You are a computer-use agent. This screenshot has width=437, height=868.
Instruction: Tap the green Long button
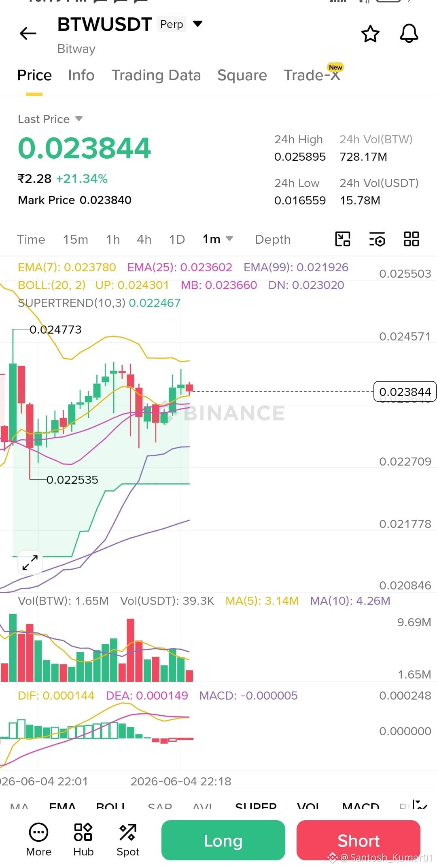coord(223,840)
